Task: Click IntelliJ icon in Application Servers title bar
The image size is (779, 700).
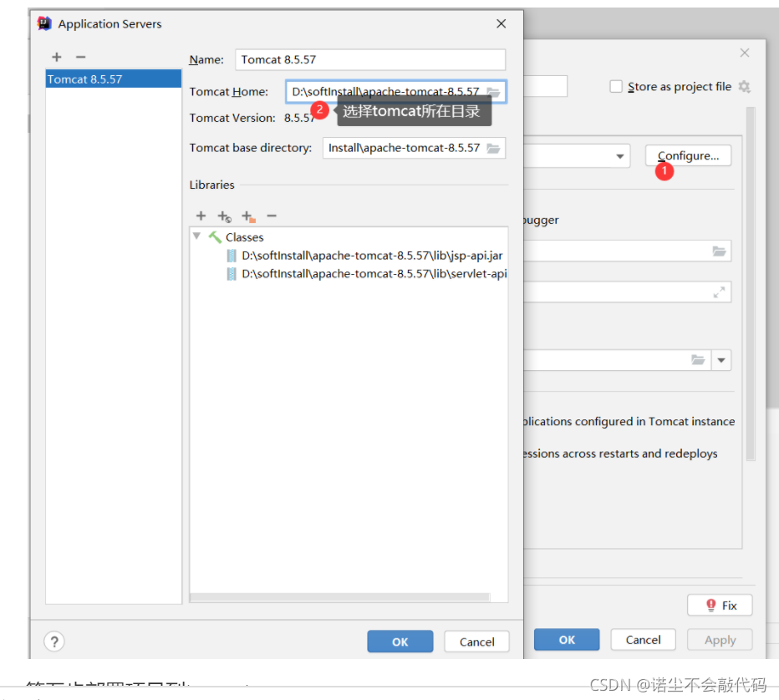Action: coord(44,23)
